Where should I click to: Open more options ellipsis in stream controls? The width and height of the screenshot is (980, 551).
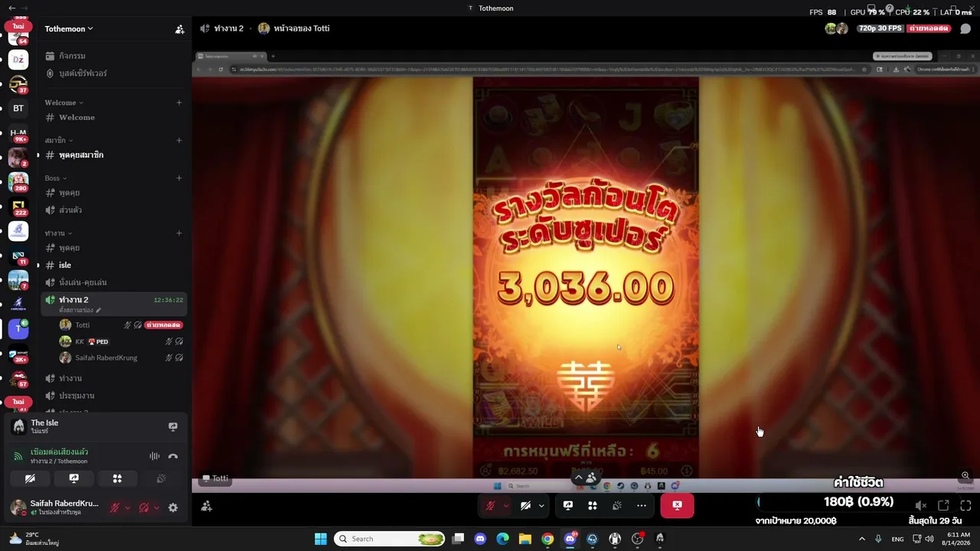pyautogui.click(x=642, y=505)
